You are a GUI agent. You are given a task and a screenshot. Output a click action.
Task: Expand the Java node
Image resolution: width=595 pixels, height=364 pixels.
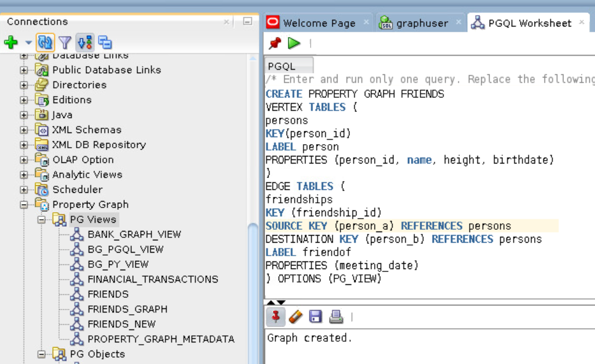click(x=24, y=115)
